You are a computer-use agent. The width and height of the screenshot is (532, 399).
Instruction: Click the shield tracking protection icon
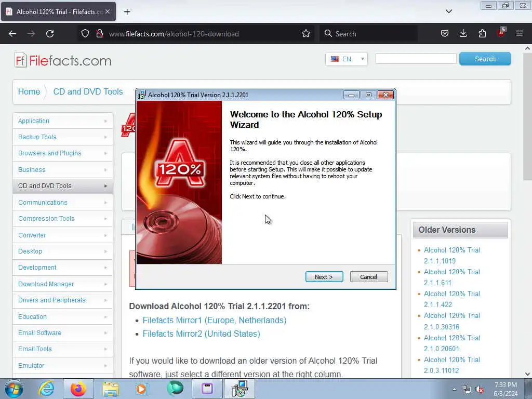pos(85,34)
